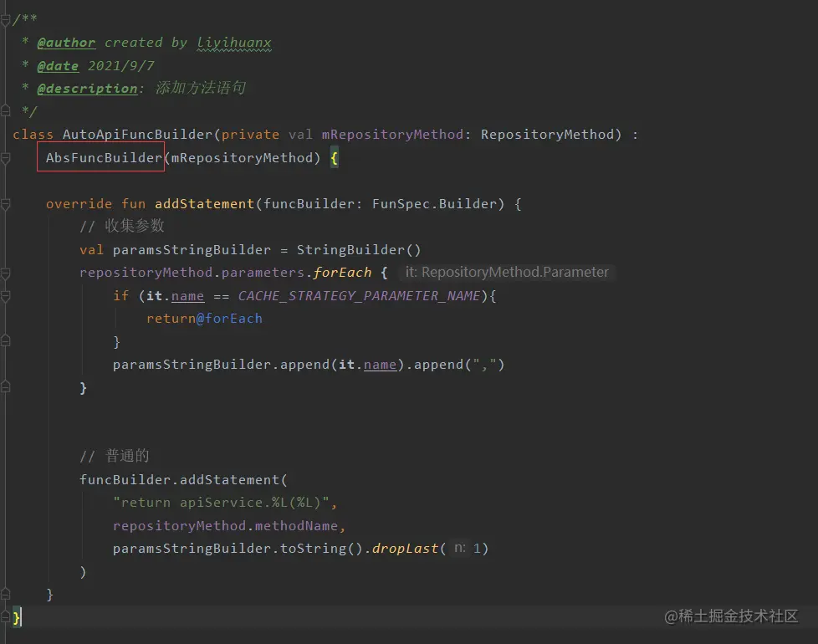
Task: Click paramsStringBuilder before .append(it.name)
Action: (x=192, y=365)
